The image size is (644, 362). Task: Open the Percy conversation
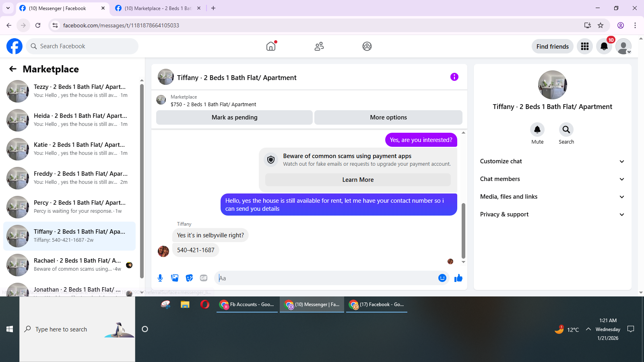pos(69,207)
